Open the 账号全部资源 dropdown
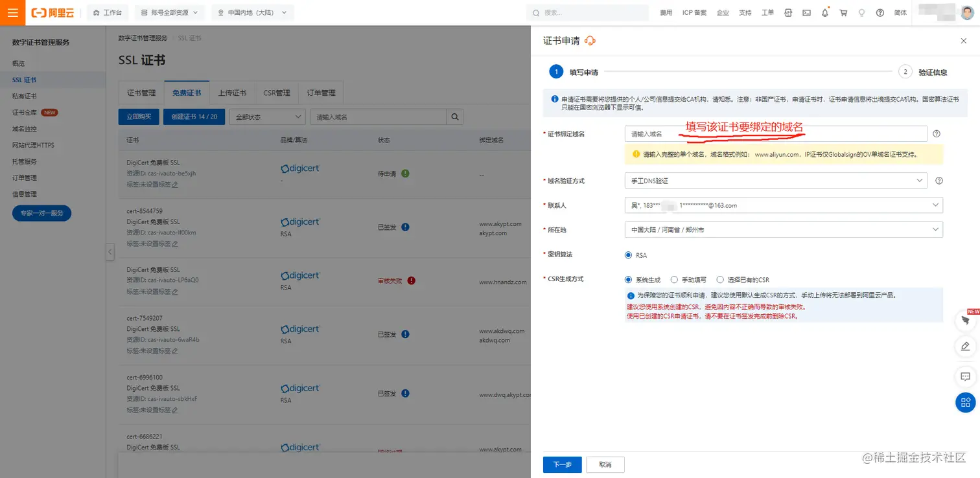 [170, 12]
